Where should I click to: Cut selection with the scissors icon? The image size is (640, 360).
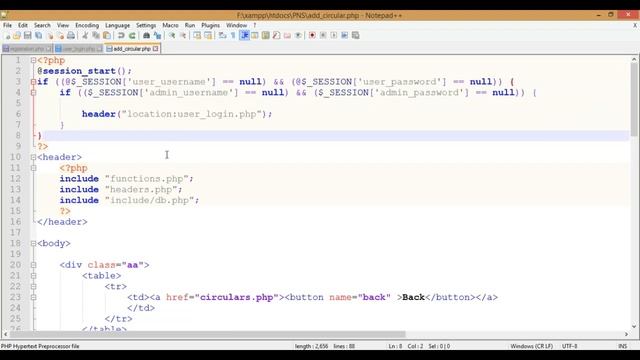85,36
